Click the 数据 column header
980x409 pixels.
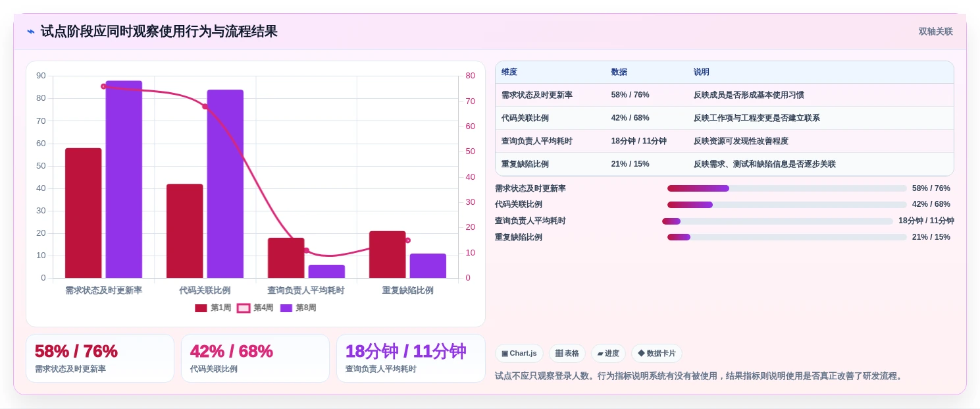point(619,72)
